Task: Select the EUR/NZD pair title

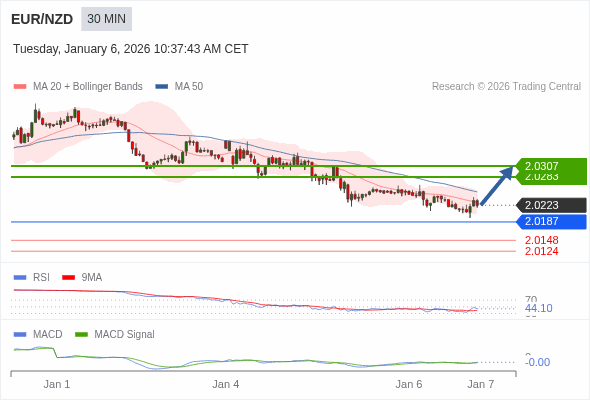Action: [42, 19]
